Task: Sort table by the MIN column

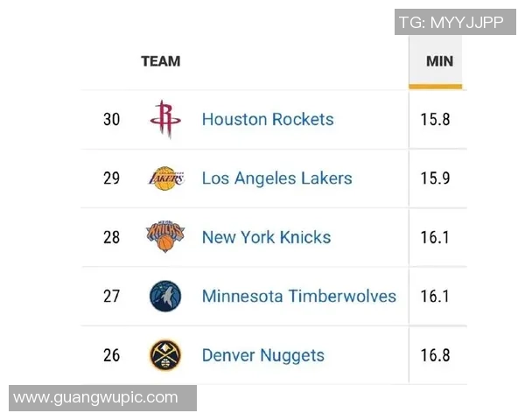Action: click(x=438, y=61)
